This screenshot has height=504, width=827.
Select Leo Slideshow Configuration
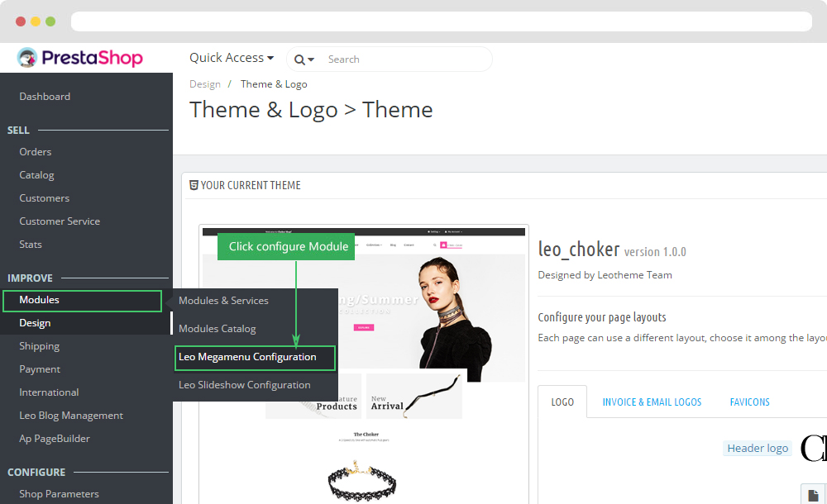click(244, 385)
